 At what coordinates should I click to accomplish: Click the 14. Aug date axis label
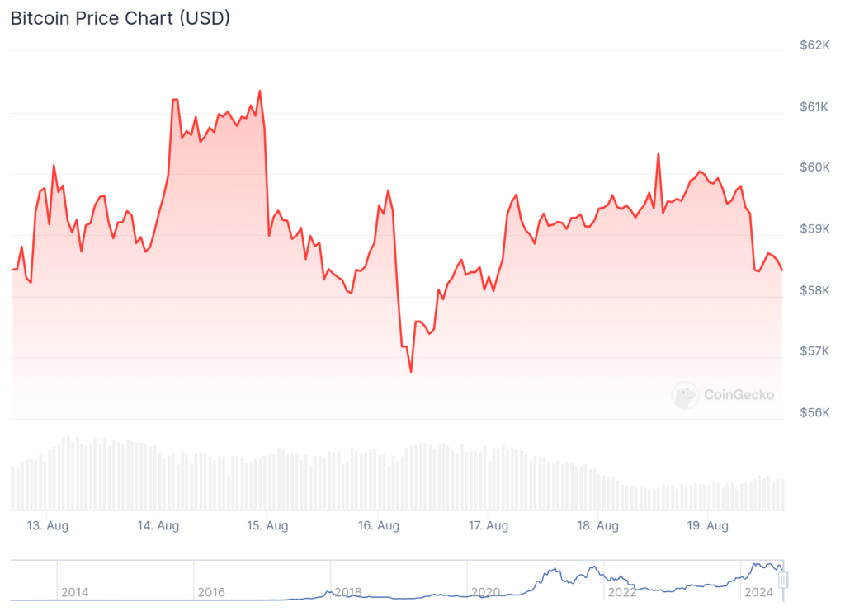click(158, 525)
